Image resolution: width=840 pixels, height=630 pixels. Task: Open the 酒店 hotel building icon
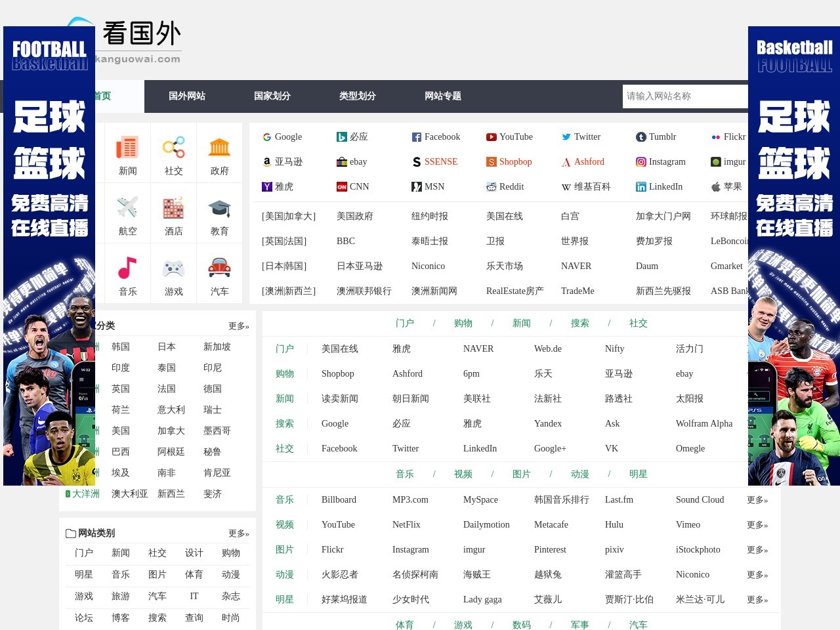pyautogui.click(x=173, y=207)
